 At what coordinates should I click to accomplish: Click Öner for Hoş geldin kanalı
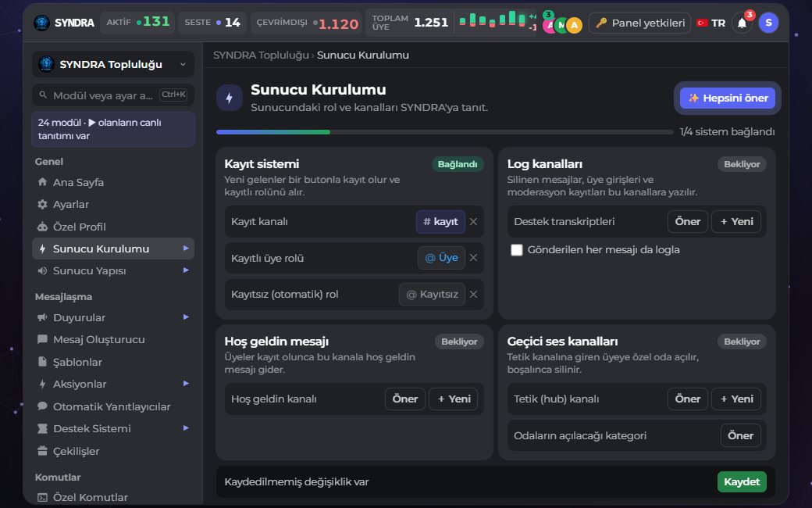click(x=404, y=399)
